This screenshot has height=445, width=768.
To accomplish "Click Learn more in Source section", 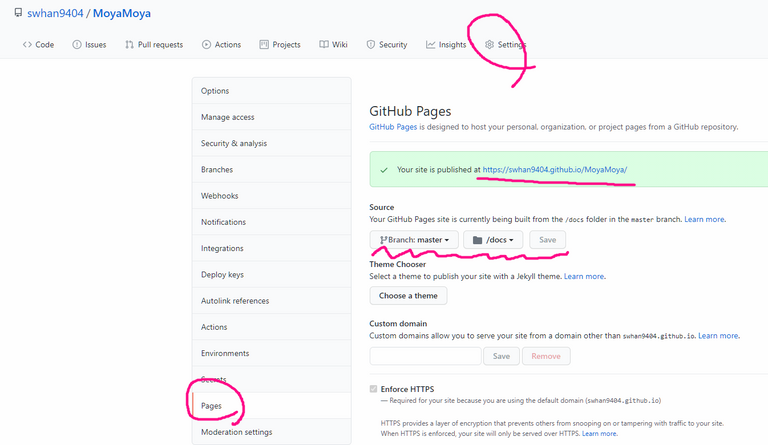I will point(704,219).
